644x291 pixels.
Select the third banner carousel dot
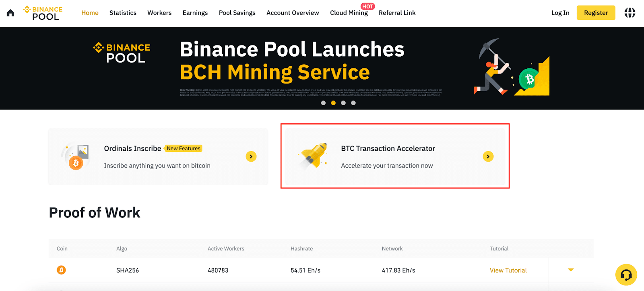pos(343,103)
